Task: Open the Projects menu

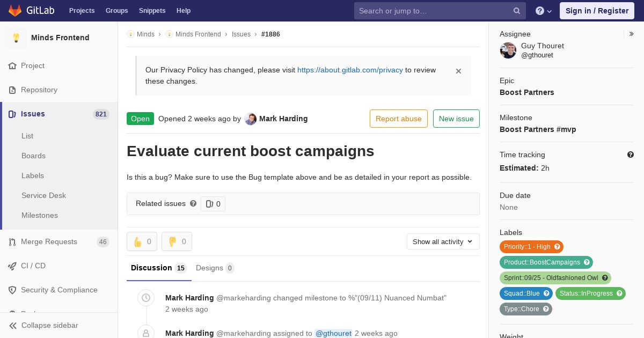Action: [x=82, y=11]
